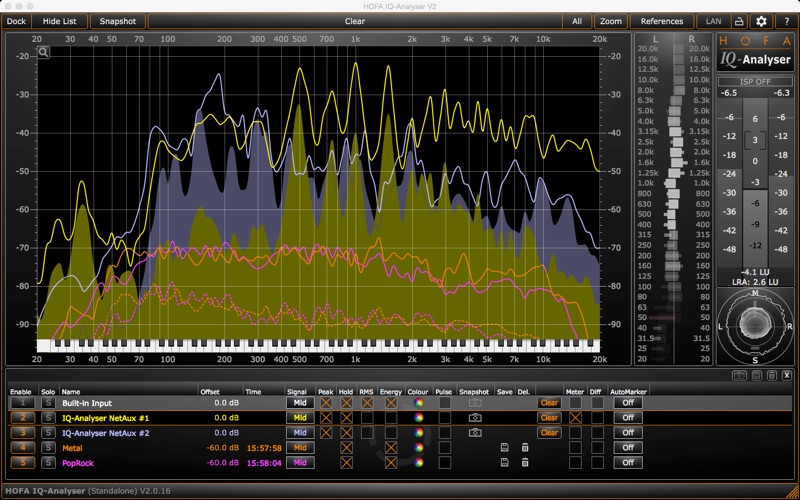Image resolution: width=800 pixels, height=500 pixels.
Task: Click the colour wheel of NetAux #2 row
Action: 418,433
